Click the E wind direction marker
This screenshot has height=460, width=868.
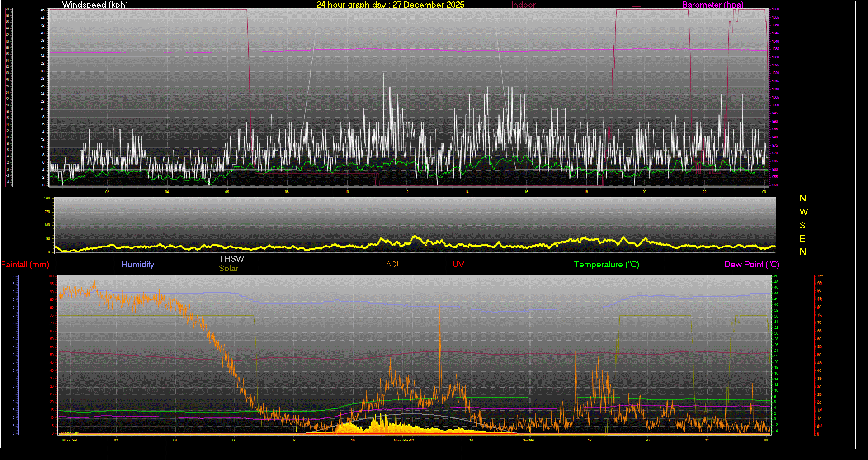pyautogui.click(x=802, y=238)
